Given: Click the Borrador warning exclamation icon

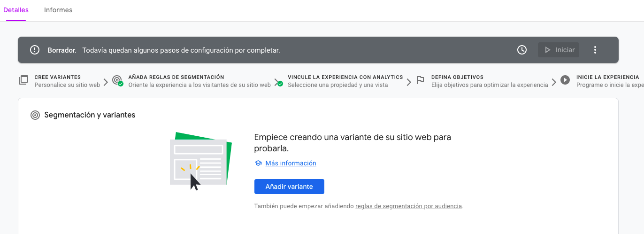Looking at the screenshot, I should click(35, 50).
